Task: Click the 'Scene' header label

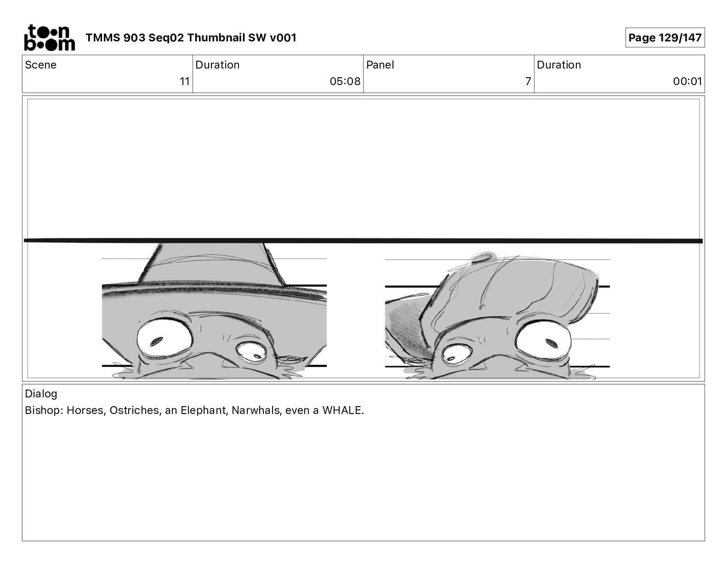Action: 41,65
